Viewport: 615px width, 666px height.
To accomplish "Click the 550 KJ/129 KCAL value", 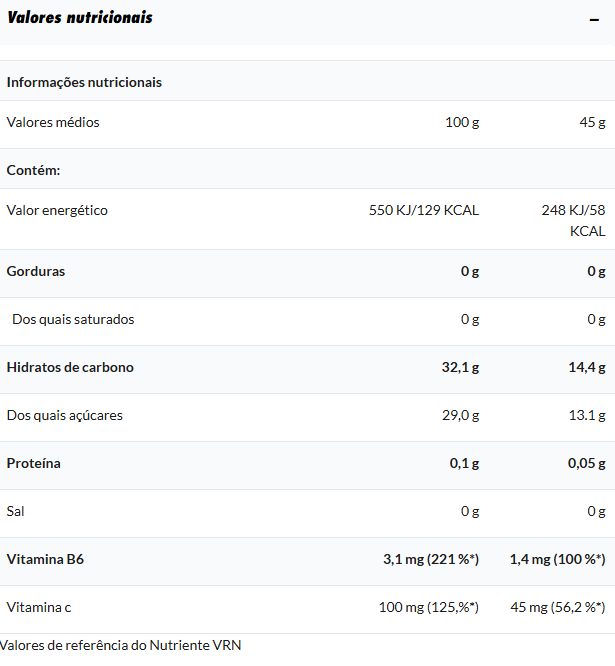I will coord(423,210).
